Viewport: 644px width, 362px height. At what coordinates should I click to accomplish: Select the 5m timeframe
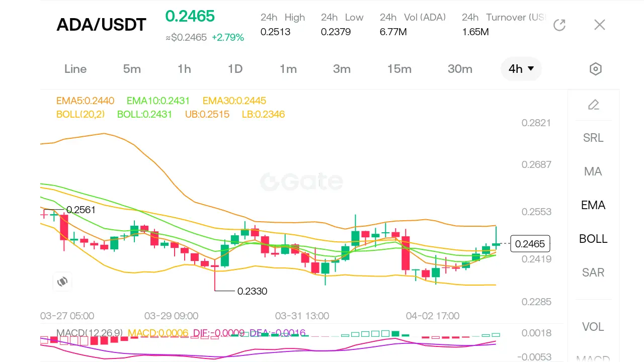point(132,69)
